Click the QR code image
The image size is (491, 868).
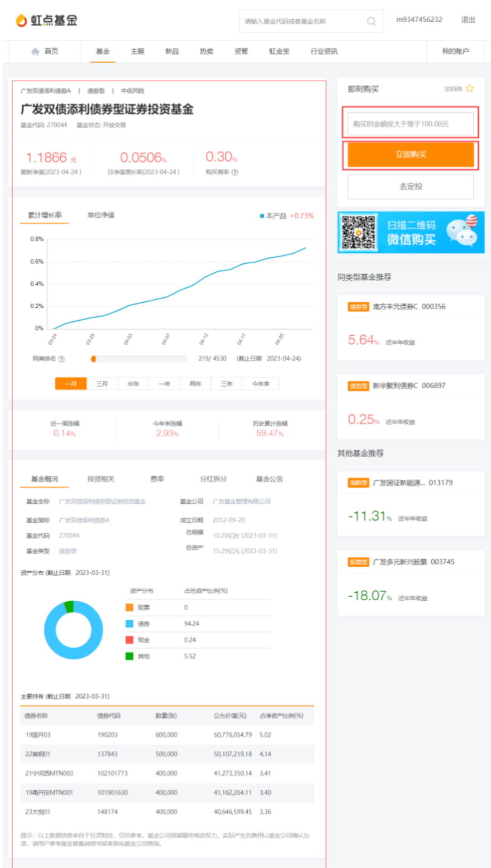click(359, 232)
